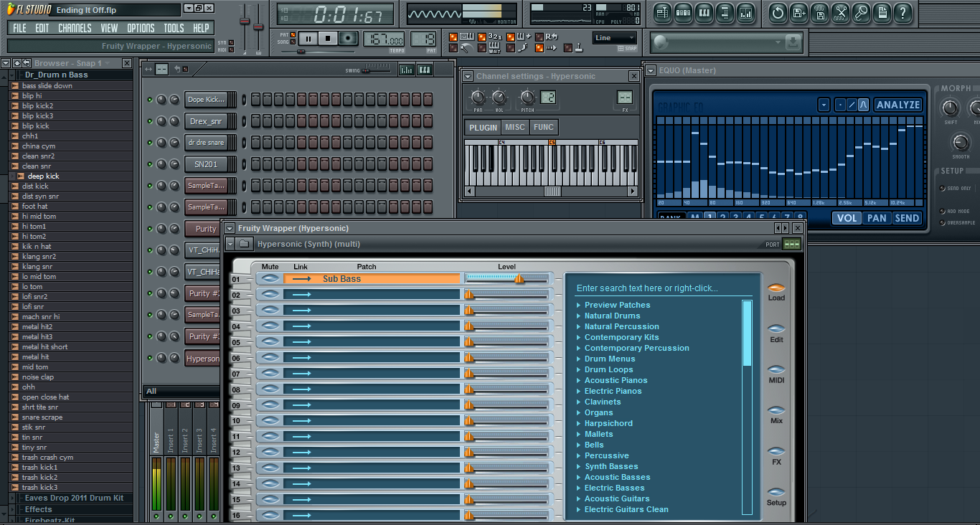Open the one-click audio recording microphone icon
The height and width of the screenshot is (525, 980).
[x=862, y=12]
